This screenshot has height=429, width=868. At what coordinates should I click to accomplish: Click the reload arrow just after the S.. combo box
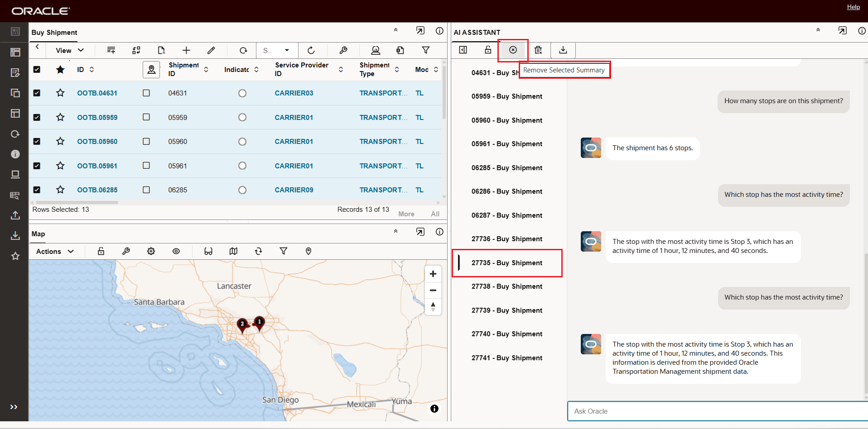pyautogui.click(x=311, y=50)
